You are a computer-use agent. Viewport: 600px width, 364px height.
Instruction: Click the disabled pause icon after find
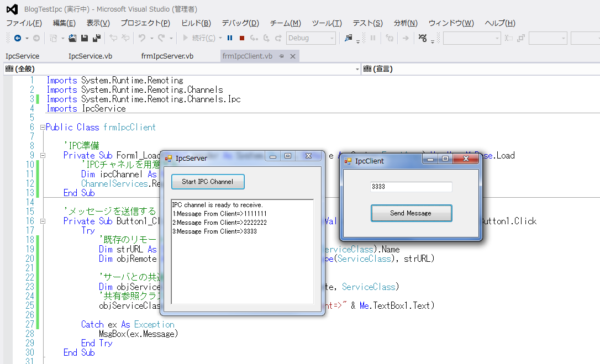[x=373, y=38]
